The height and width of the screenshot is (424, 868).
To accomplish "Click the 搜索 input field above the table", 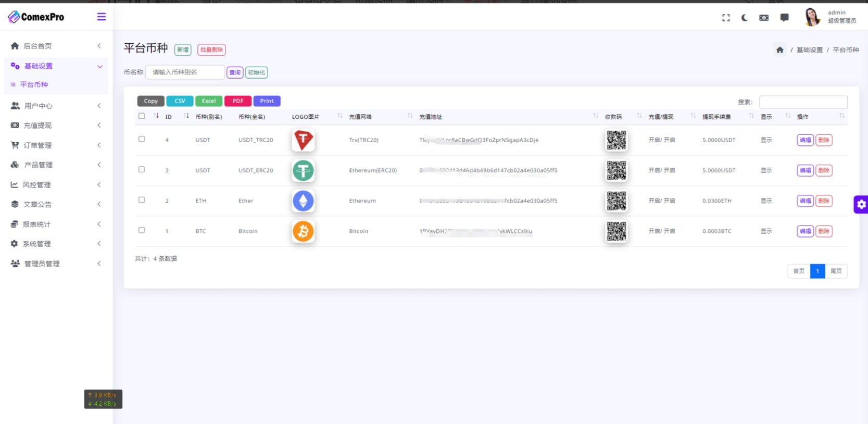I will point(803,102).
